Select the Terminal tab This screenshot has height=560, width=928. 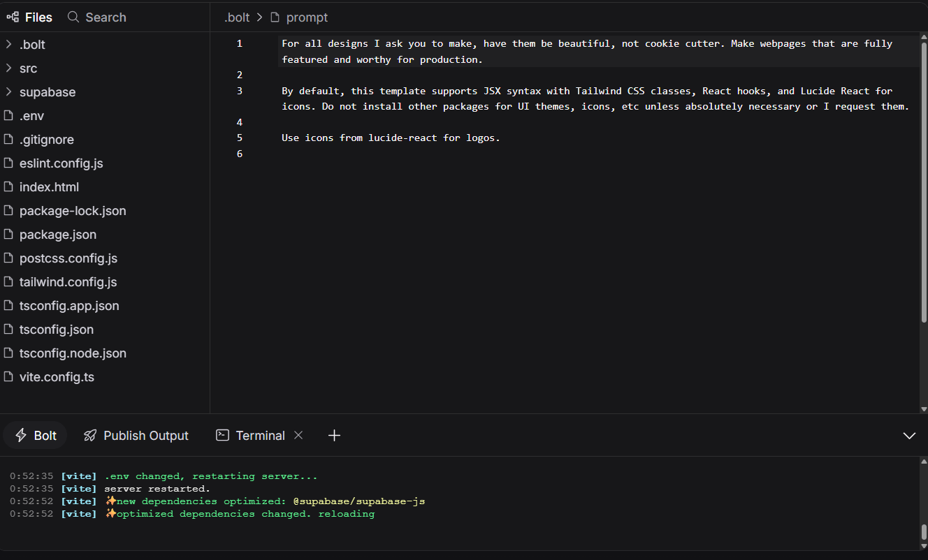250,435
